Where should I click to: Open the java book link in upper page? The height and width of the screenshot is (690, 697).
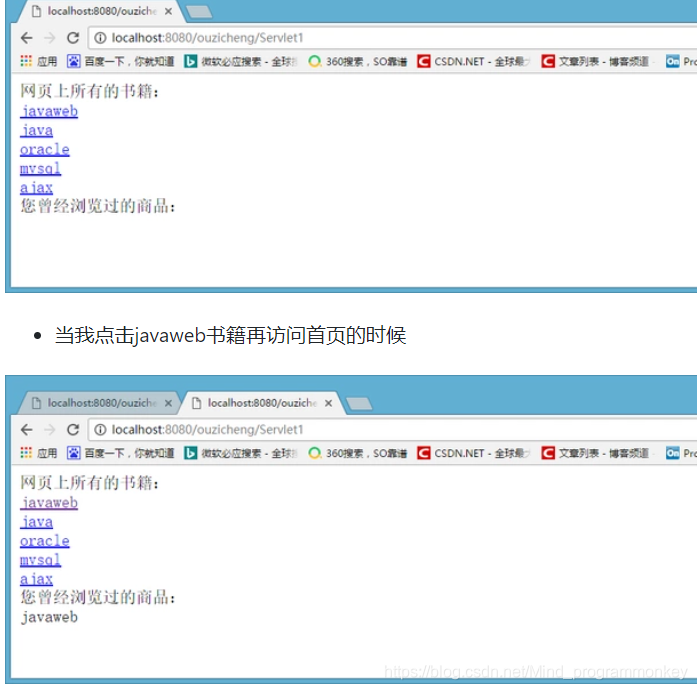pos(36,130)
